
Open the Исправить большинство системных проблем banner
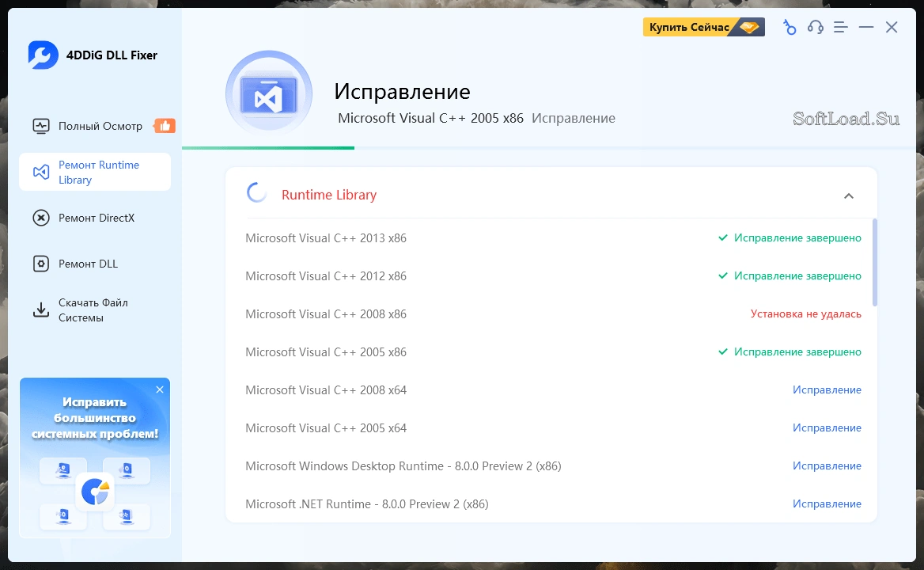[x=95, y=458]
